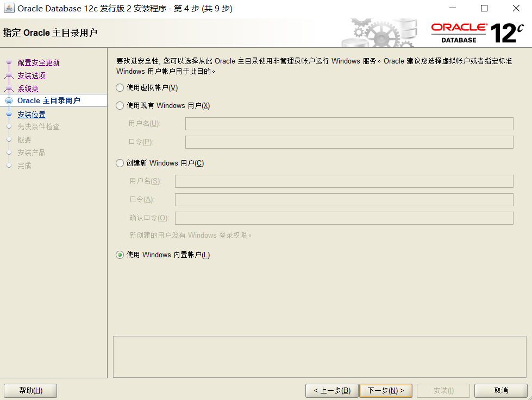Click step marker beside 安装位置
Image resolution: width=532 pixels, height=400 pixels.
pos(9,115)
